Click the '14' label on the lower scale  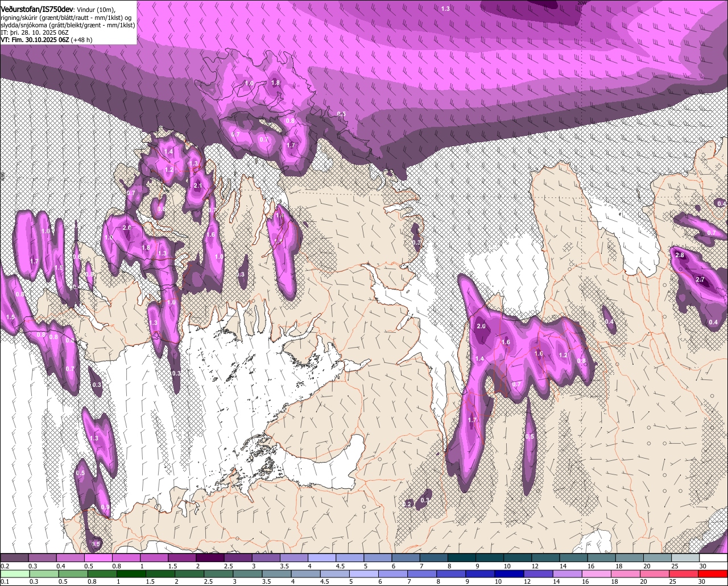[556, 581]
